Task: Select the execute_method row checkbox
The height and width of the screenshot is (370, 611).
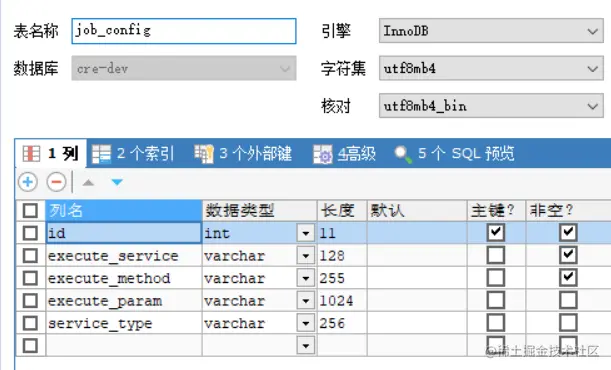Action: pyautogui.click(x=30, y=278)
